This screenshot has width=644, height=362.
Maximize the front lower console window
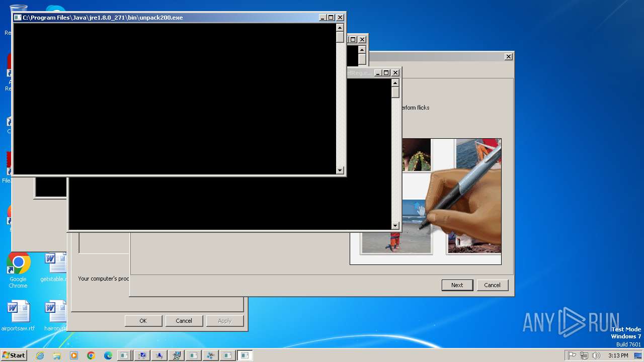386,73
